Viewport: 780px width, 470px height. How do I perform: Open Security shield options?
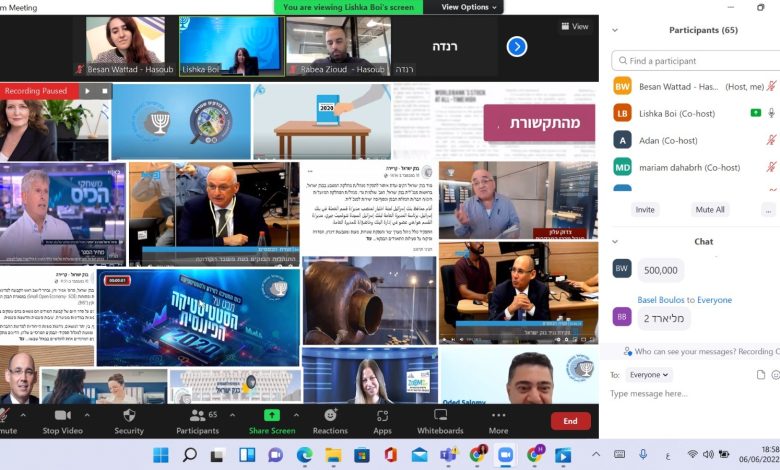click(x=129, y=422)
